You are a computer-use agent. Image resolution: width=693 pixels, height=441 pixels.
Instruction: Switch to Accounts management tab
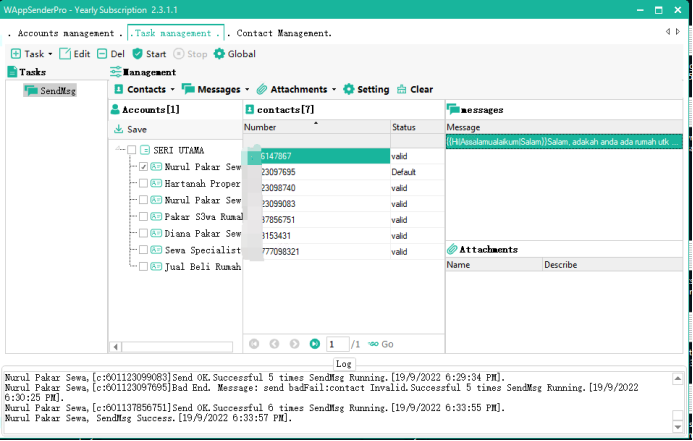point(66,33)
